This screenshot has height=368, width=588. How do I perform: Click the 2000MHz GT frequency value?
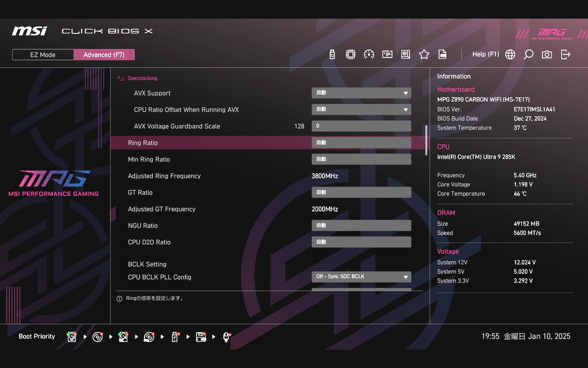point(325,209)
